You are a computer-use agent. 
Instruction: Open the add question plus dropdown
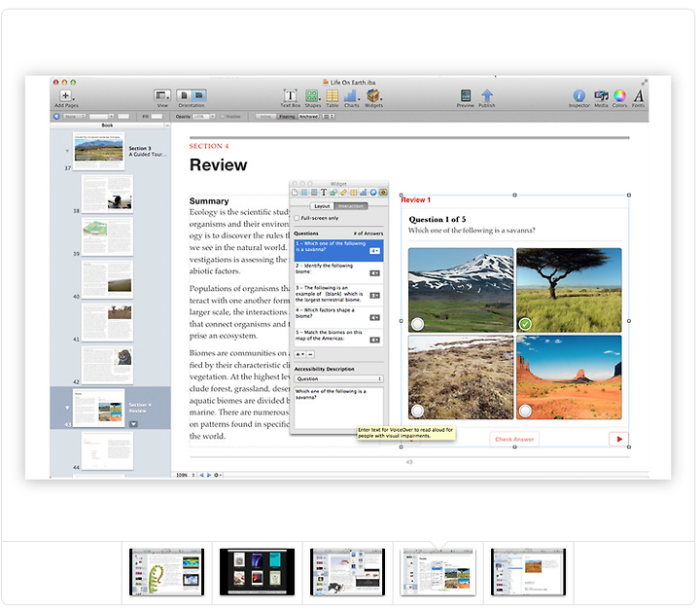click(300, 354)
